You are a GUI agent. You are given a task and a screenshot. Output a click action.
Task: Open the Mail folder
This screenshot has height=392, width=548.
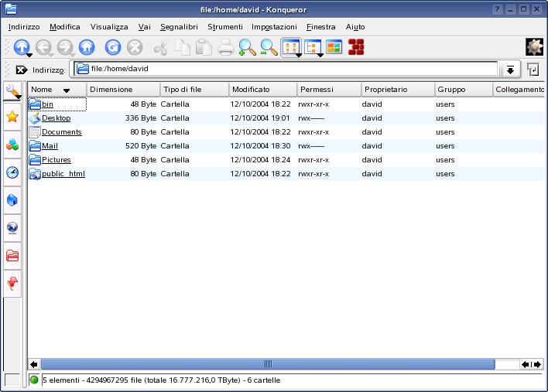click(x=50, y=146)
